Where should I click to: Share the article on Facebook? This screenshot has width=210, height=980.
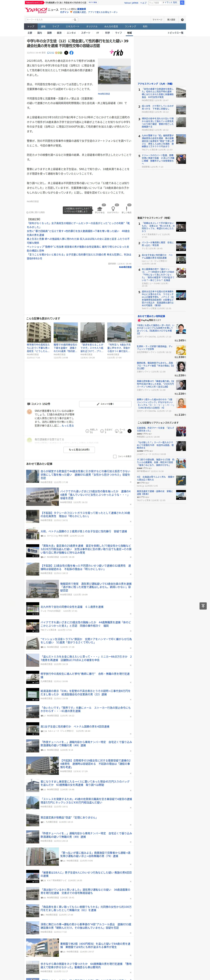pyautogui.click(x=71, y=53)
